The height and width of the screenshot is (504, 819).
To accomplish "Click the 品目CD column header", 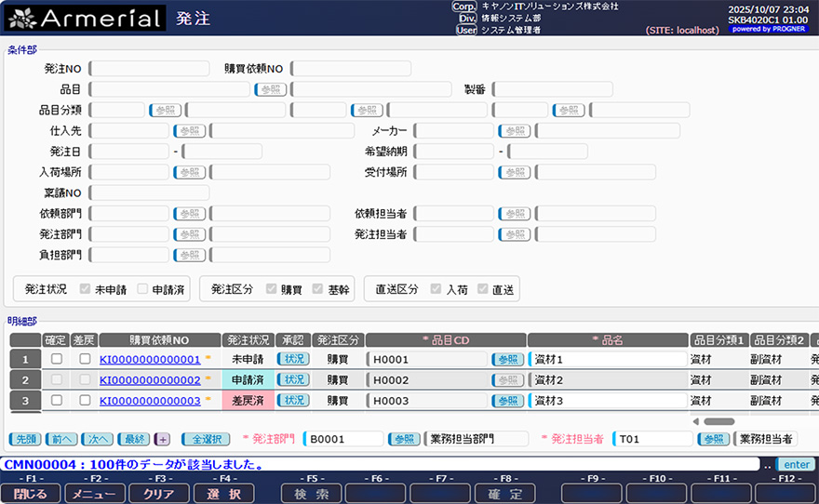I will 446,340.
